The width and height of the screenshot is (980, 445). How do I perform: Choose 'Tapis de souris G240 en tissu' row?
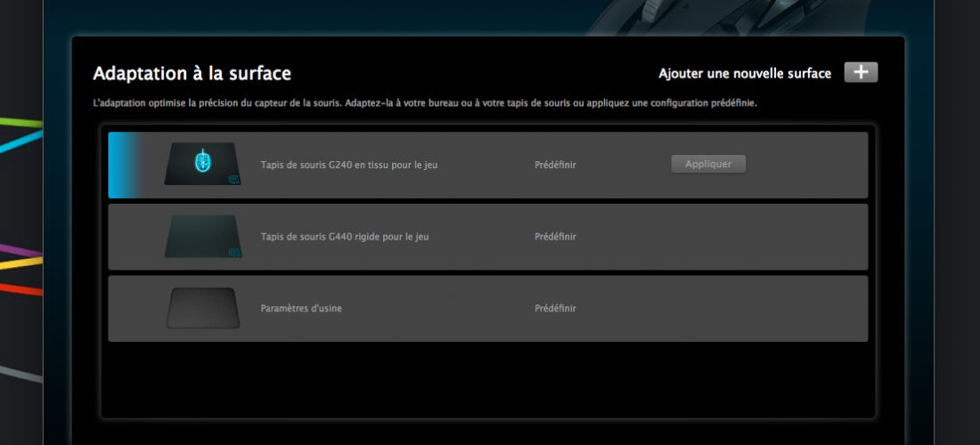tap(488, 165)
